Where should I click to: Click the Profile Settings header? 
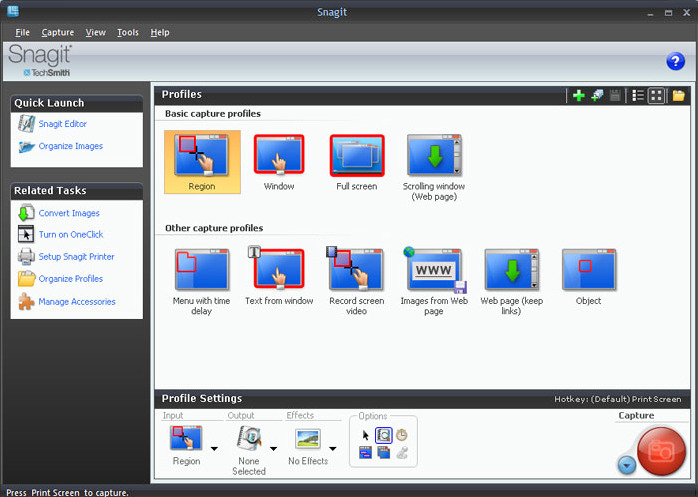[202, 399]
